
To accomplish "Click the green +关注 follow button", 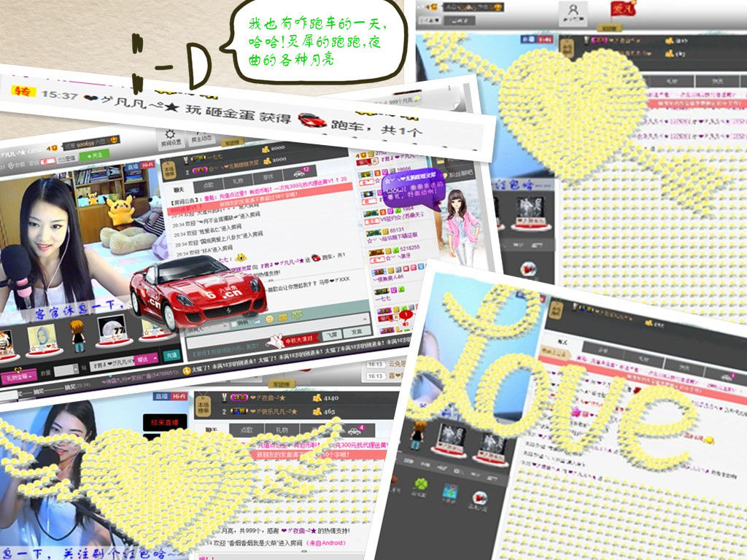I will click(94, 156).
